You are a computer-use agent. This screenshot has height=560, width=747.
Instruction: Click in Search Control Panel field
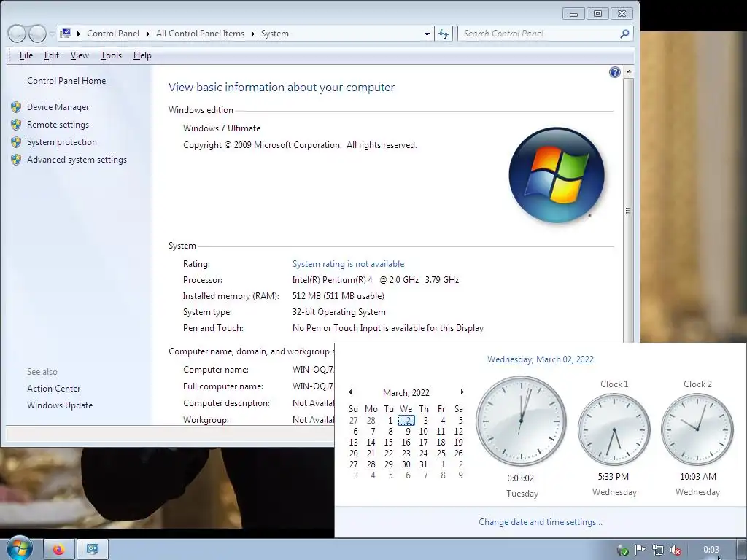pyautogui.click(x=538, y=34)
